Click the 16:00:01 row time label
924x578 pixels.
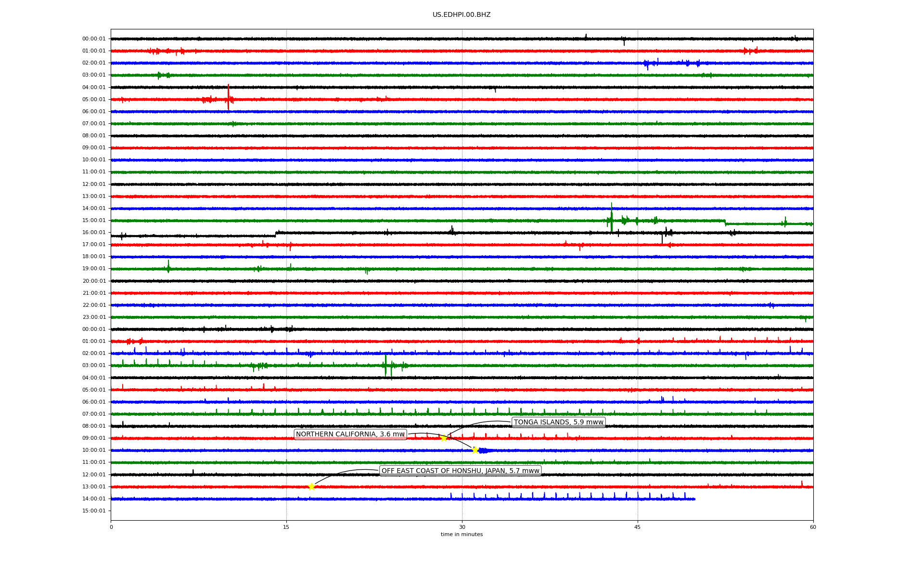coord(94,233)
